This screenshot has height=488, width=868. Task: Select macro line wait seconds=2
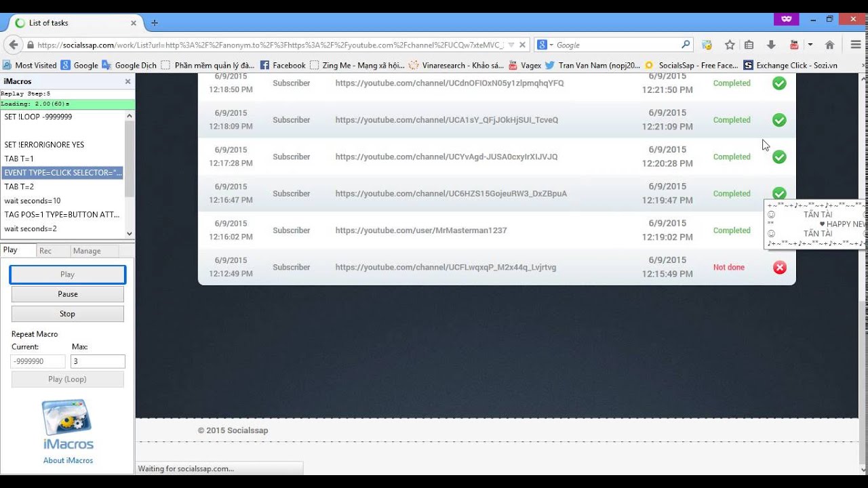click(62, 228)
